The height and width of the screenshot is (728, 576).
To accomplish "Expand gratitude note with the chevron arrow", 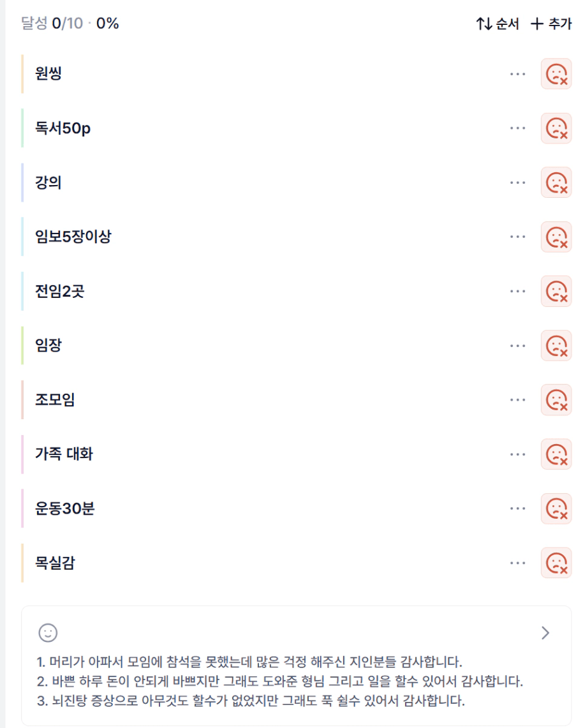I will (x=545, y=632).
